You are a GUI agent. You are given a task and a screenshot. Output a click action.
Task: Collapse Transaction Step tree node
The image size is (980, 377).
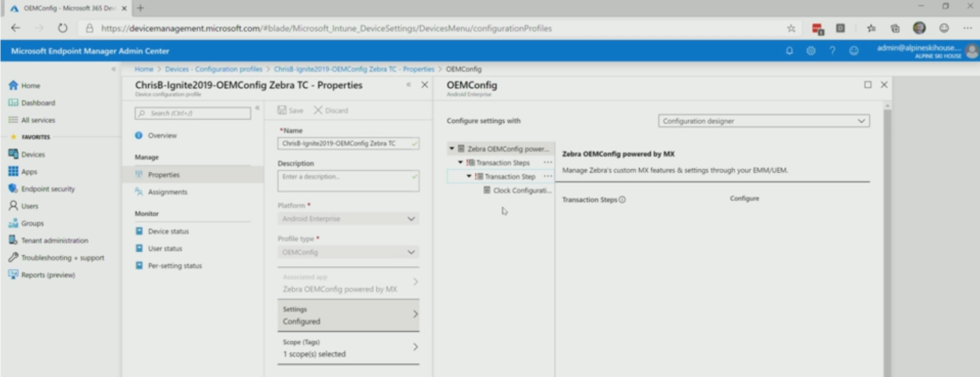pyautogui.click(x=469, y=176)
